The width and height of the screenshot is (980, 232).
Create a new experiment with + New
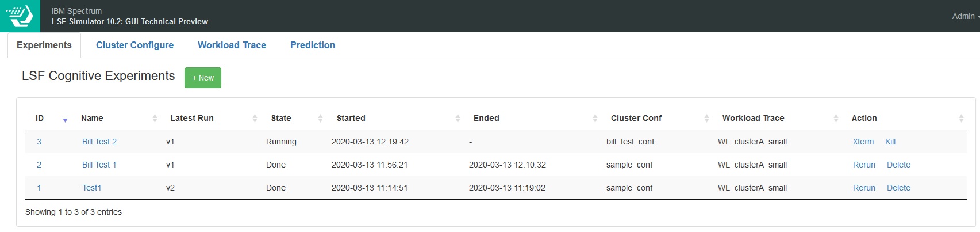(203, 78)
